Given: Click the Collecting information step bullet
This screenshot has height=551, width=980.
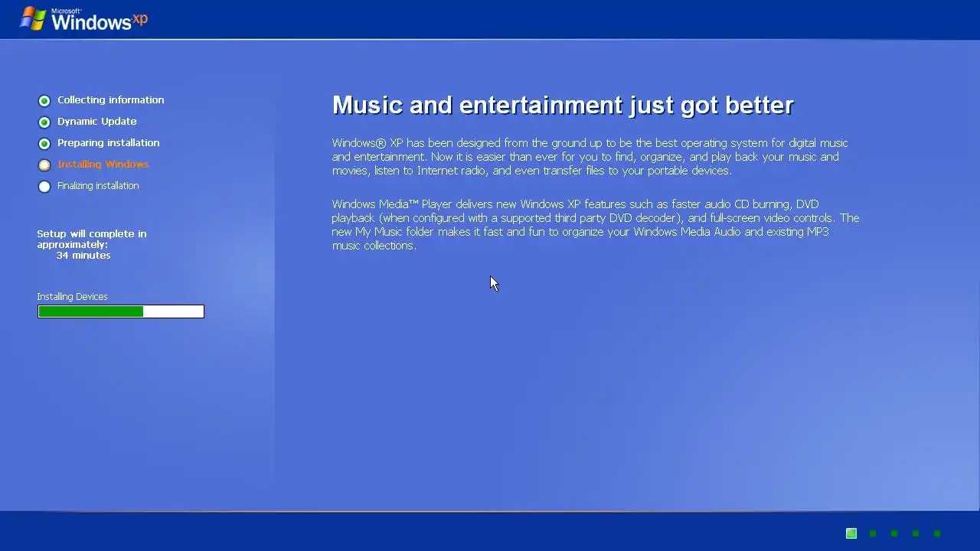Looking at the screenshot, I should [x=44, y=100].
